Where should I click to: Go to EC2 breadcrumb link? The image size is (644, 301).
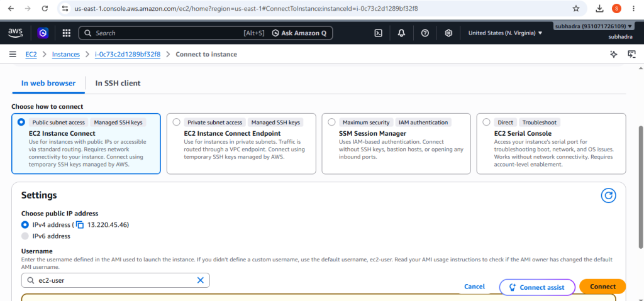(x=31, y=54)
